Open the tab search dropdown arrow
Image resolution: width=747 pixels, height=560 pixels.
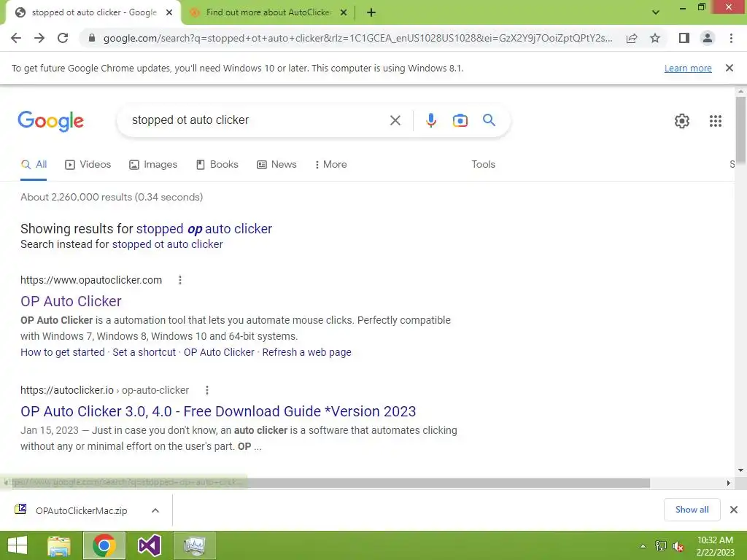click(656, 12)
